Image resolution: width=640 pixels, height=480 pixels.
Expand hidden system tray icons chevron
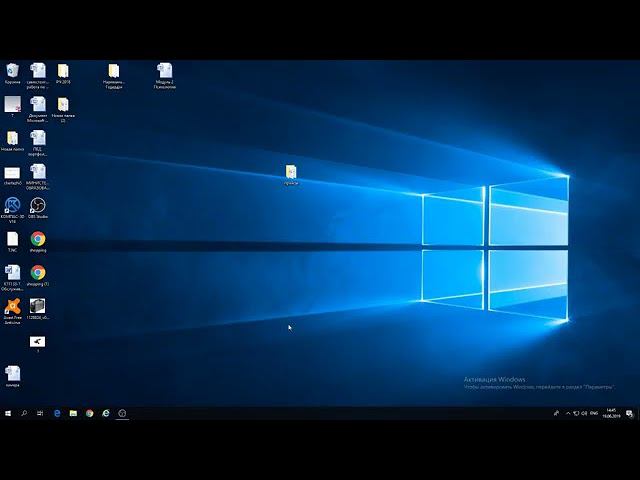pos(568,413)
